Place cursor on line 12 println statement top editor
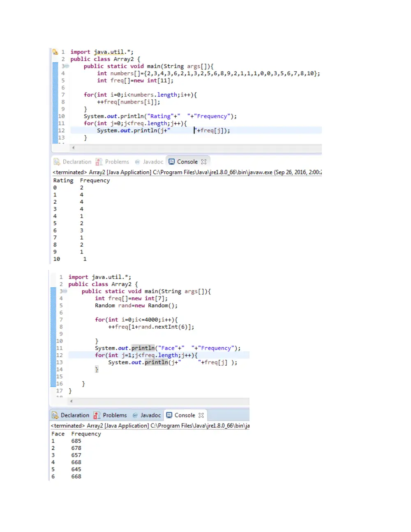 pos(163,131)
